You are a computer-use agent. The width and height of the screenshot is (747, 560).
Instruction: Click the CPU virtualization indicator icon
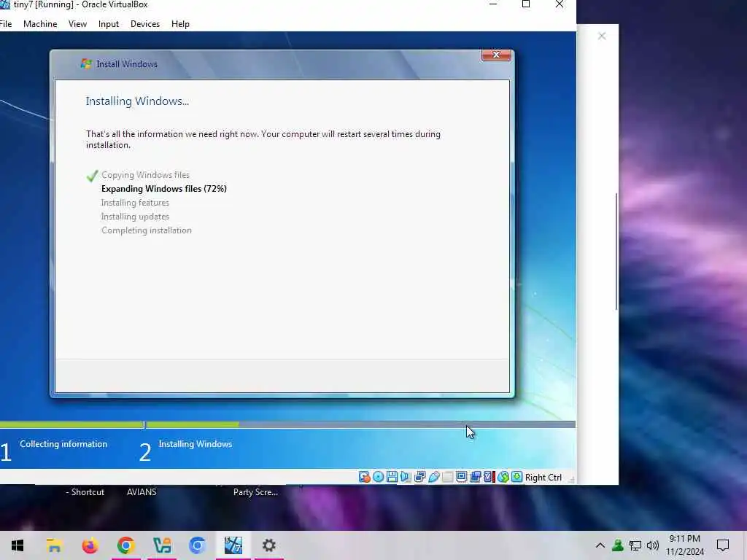coord(489,477)
